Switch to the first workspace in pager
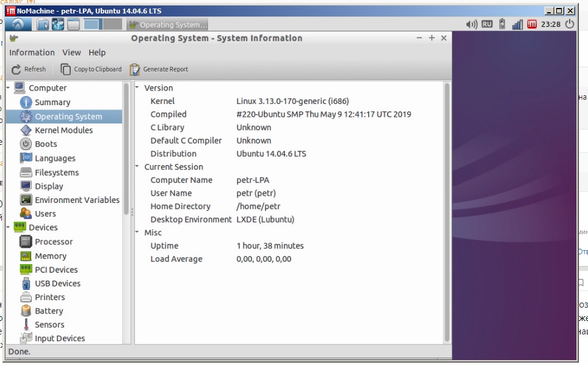This screenshot has height=365, width=588. click(x=93, y=24)
